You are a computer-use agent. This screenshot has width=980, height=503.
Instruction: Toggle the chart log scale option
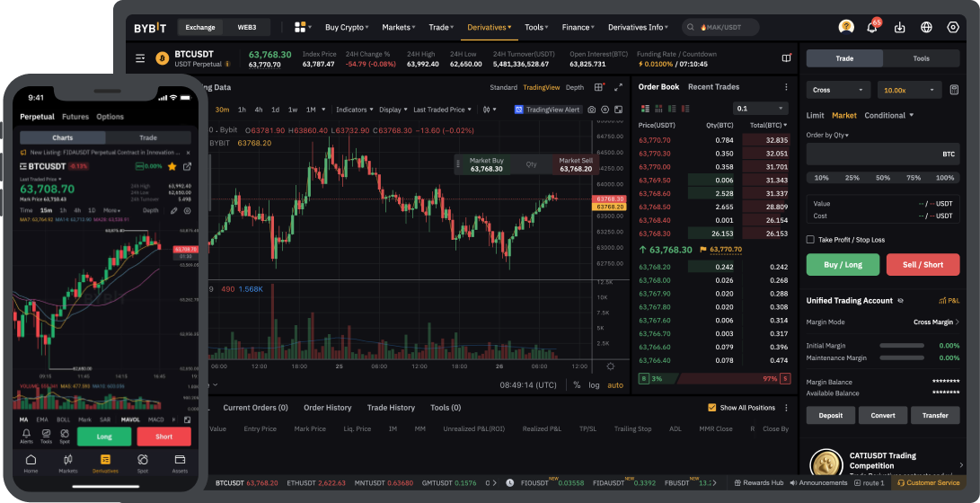click(x=593, y=385)
